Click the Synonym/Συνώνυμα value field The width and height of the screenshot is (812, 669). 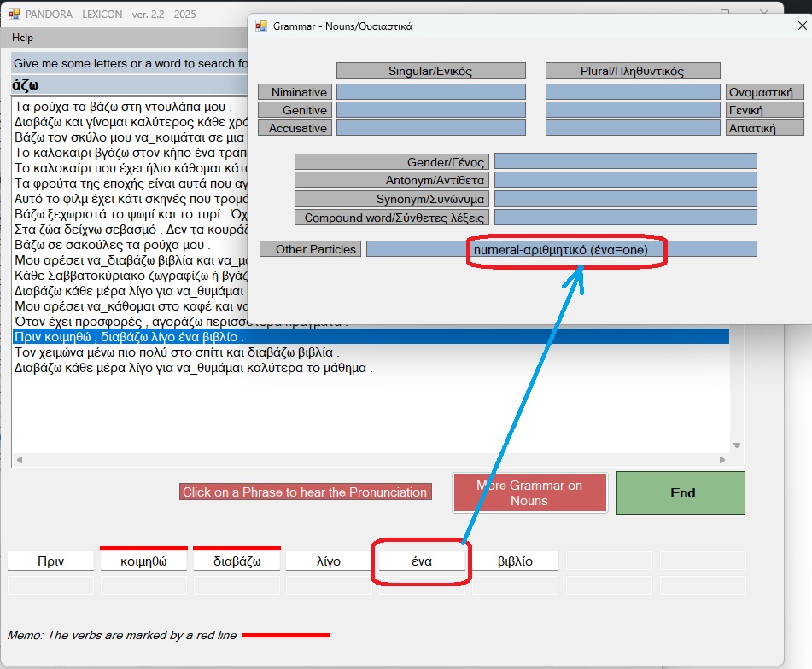pos(625,198)
